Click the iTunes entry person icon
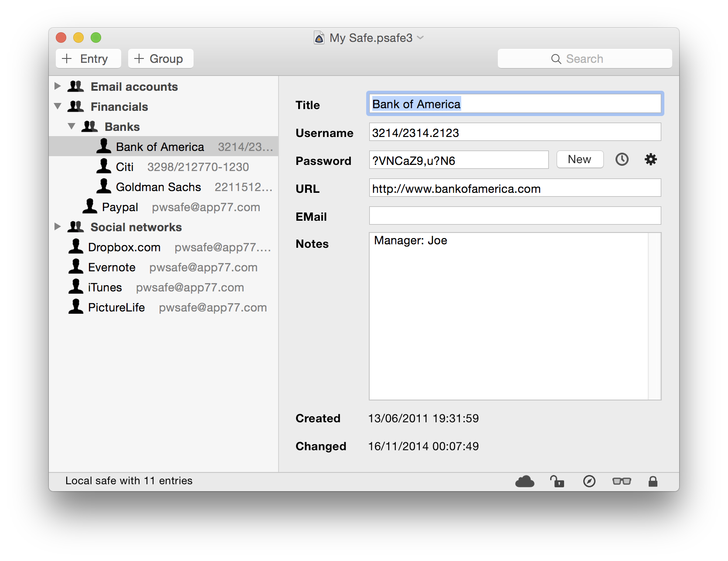 [76, 287]
